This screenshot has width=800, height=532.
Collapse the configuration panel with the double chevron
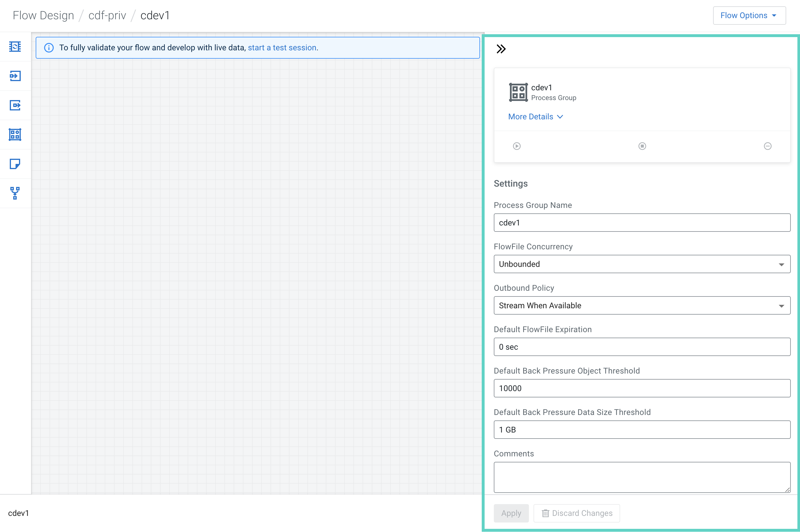501,49
